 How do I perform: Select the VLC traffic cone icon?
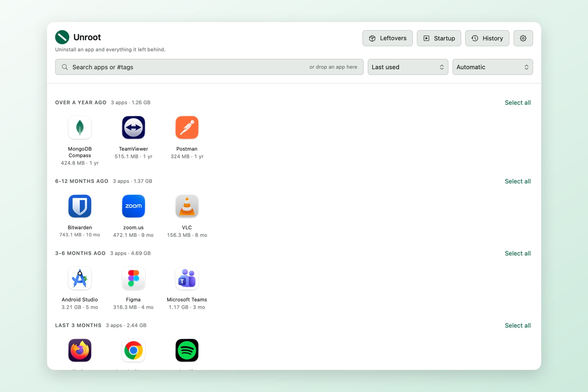(x=187, y=206)
